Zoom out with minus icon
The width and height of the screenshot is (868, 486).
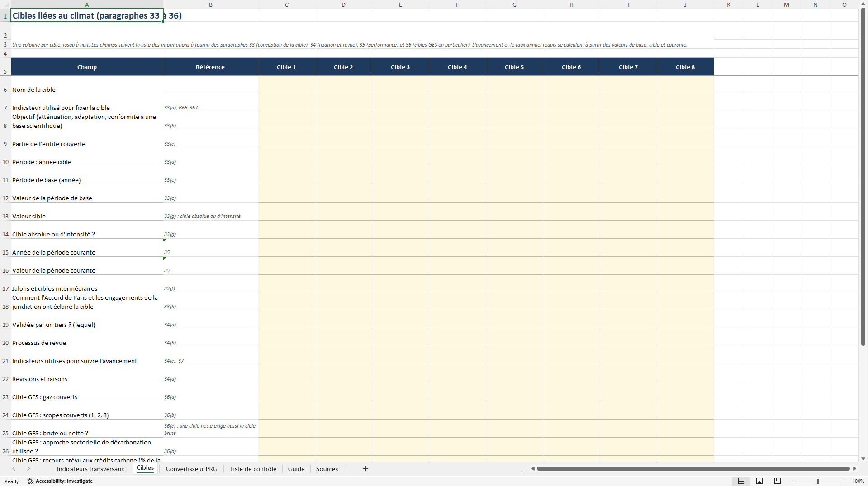tap(791, 481)
